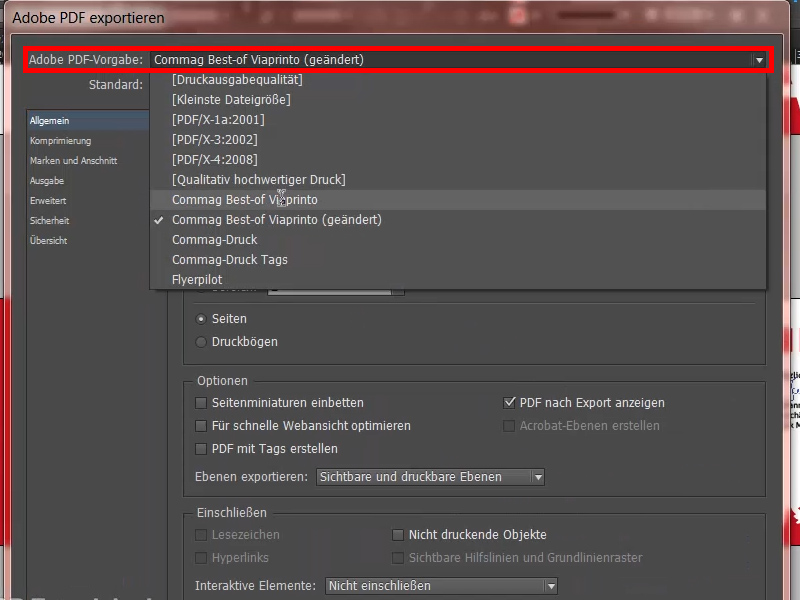The image size is (800, 600).
Task: Select checked Commag Best-of Viaprinto (geändert) entry
Action: 458,219
